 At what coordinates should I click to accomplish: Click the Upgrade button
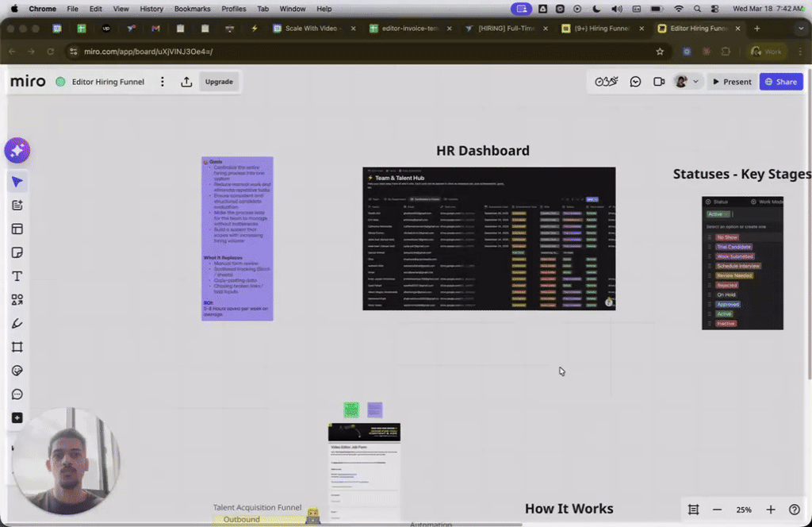219,82
